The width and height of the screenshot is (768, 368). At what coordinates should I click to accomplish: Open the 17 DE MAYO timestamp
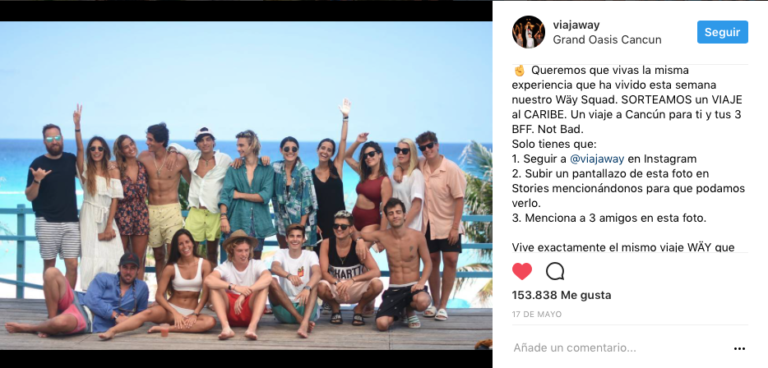537,314
